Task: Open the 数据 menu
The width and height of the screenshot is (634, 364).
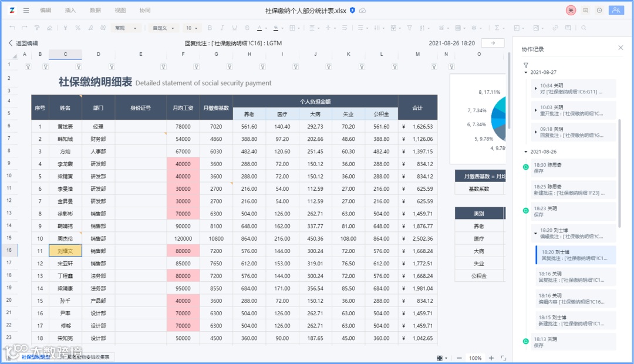Action: click(95, 11)
